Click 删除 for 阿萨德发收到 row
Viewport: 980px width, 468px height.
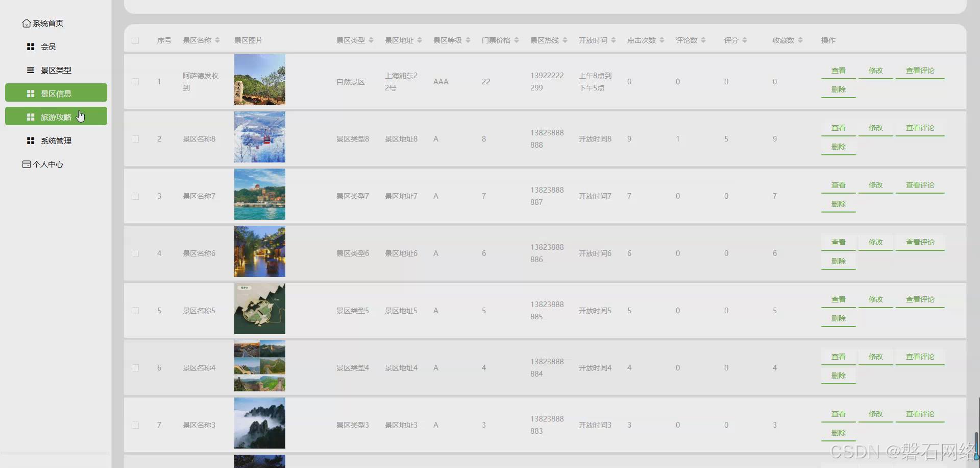tap(838, 89)
